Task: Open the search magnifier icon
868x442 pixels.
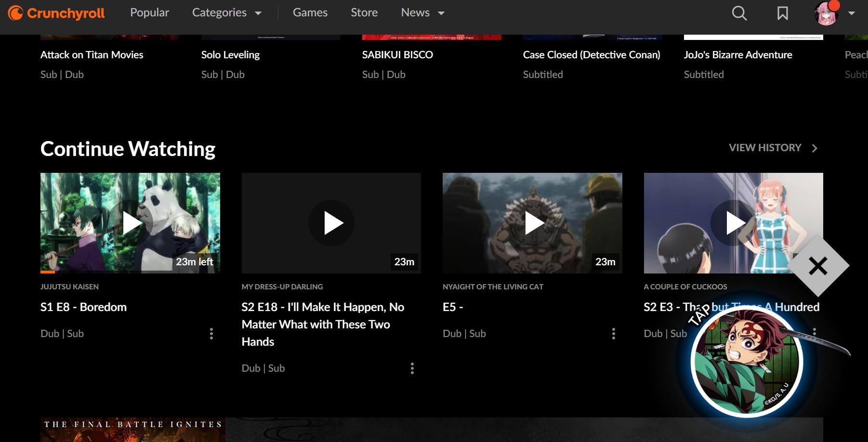Action: [x=739, y=13]
